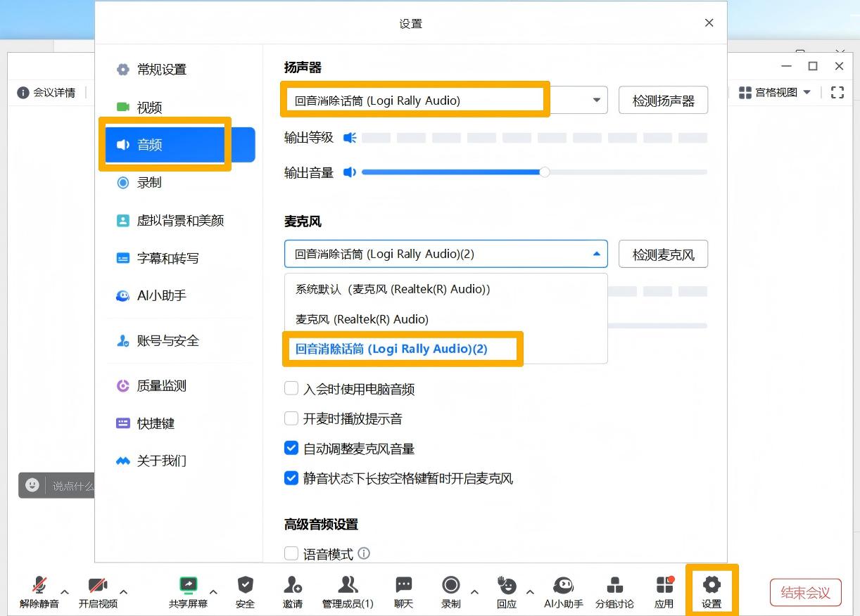860x616 pixels.
Task: Switch to 视频 settings tab
Action: coord(150,108)
